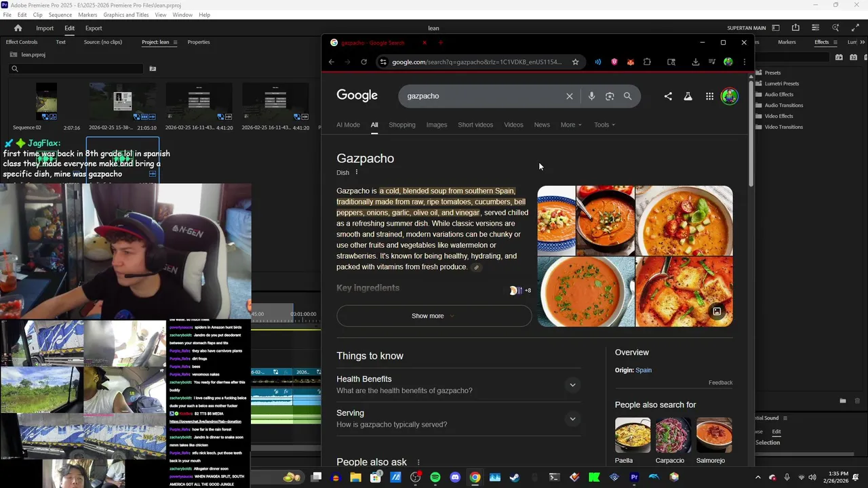Expand Show more in Gazpacho overview
The image size is (868, 488).
(434, 316)
